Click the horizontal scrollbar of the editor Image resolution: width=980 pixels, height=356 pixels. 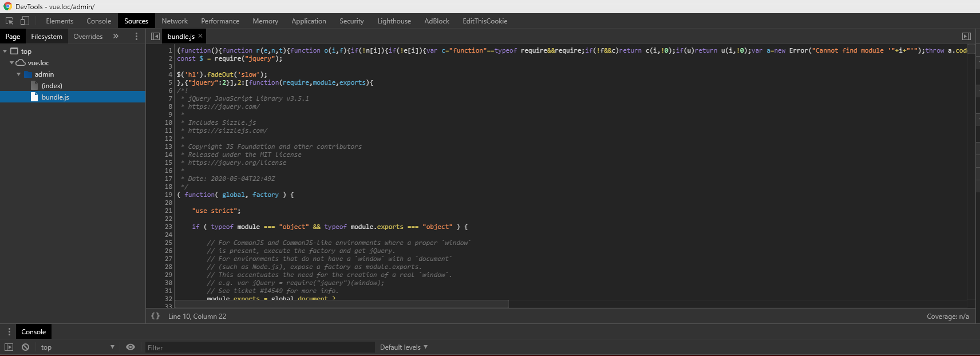[342, 304]
